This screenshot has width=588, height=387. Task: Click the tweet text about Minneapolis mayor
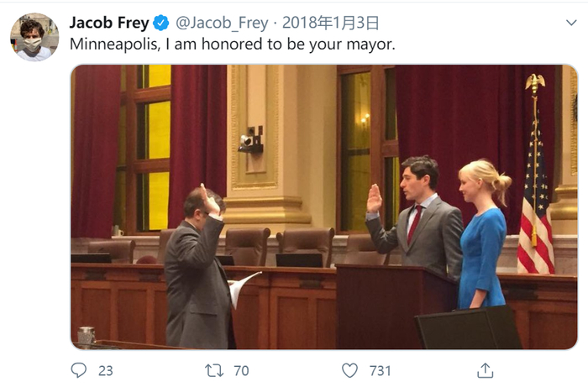click(x=233, y=44)
